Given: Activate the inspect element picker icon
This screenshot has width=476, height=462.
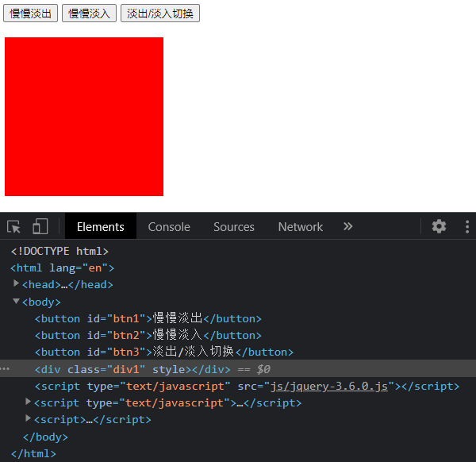Looking at the screenshot, I should [x=13, y=226].
